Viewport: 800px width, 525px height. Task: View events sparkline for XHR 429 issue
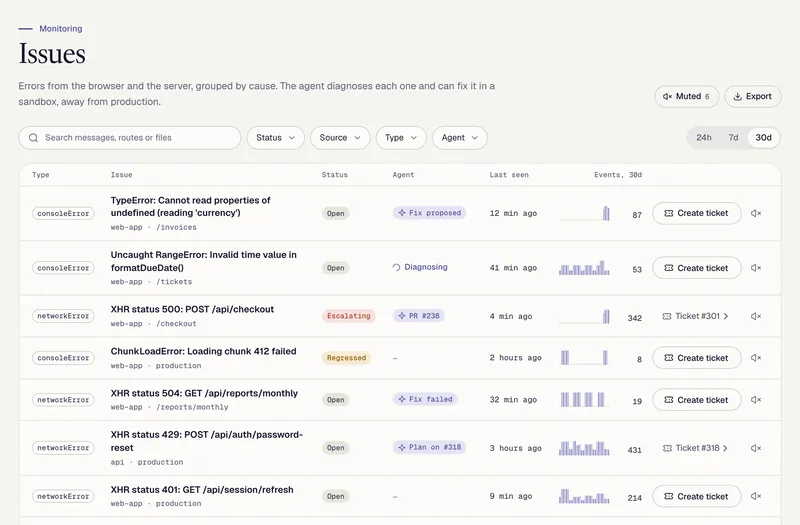pos(585,448)
